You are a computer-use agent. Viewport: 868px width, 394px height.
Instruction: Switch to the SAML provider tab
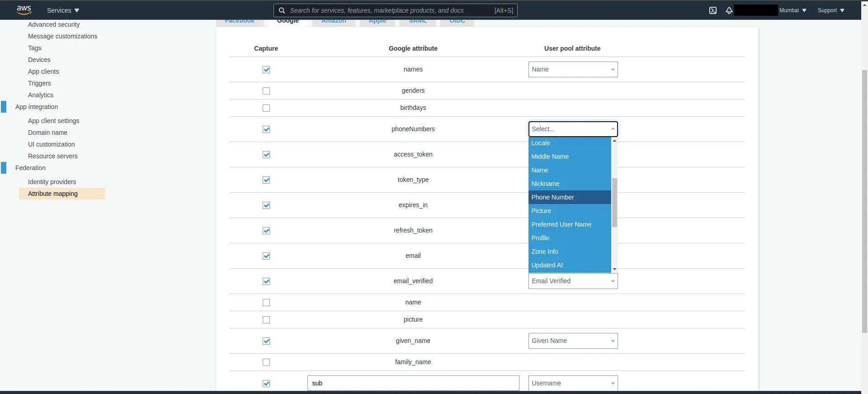click(418, 22)
